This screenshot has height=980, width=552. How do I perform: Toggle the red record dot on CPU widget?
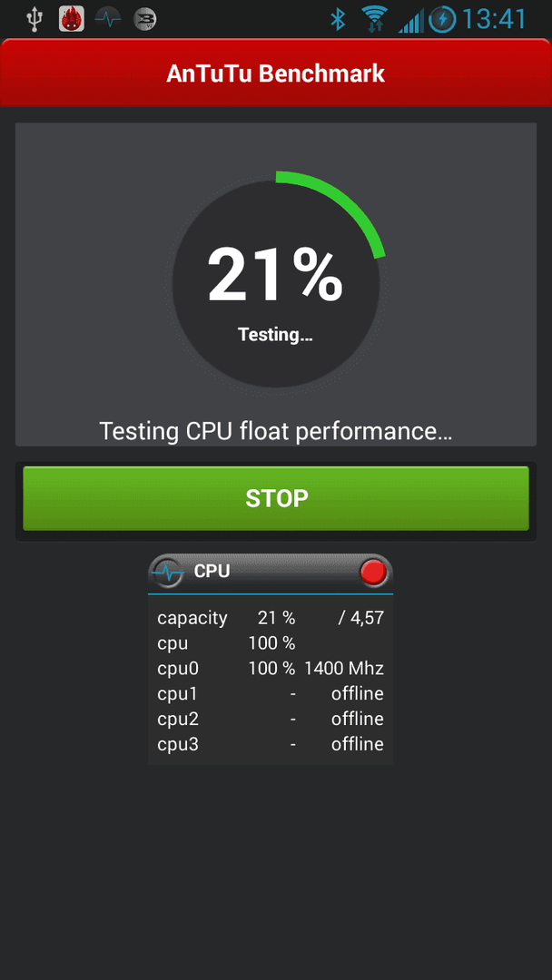374,572
